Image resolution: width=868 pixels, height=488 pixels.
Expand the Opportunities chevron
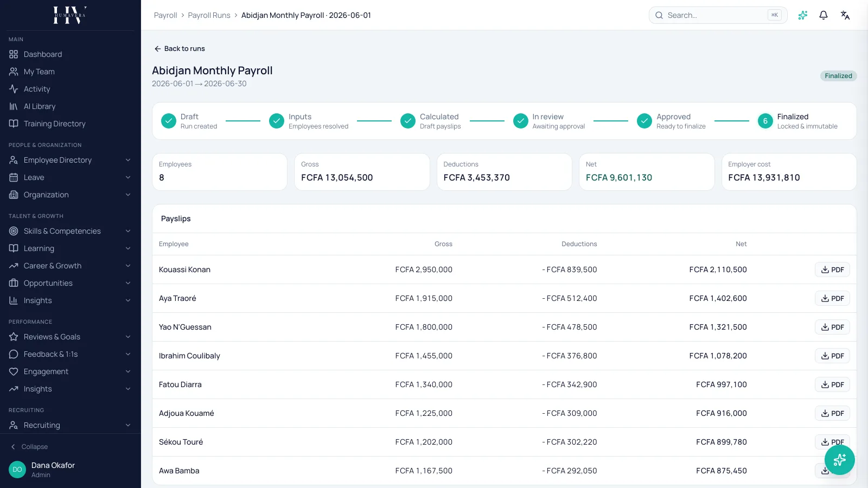pyautogui.click(x=128, y=283)
